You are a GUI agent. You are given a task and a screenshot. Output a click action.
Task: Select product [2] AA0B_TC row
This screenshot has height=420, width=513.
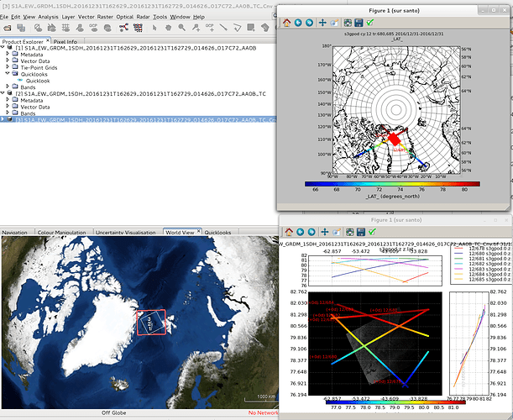coord(141,93)
